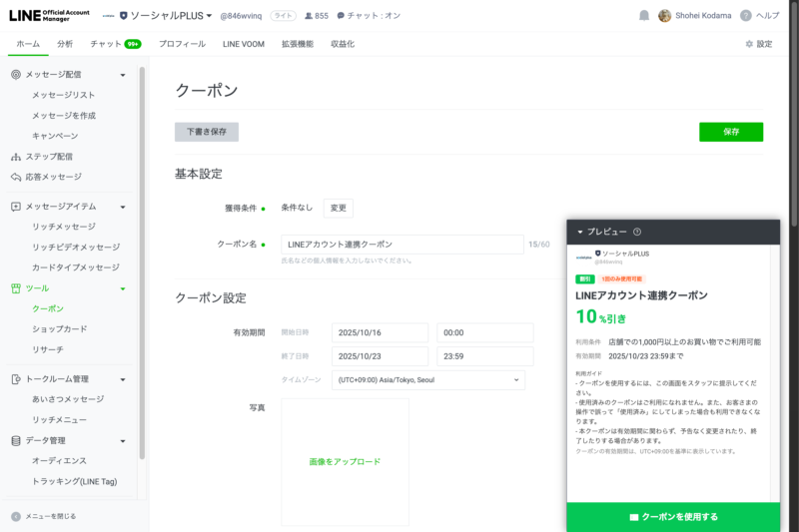Click the tools shop icon

click(16, 288)
